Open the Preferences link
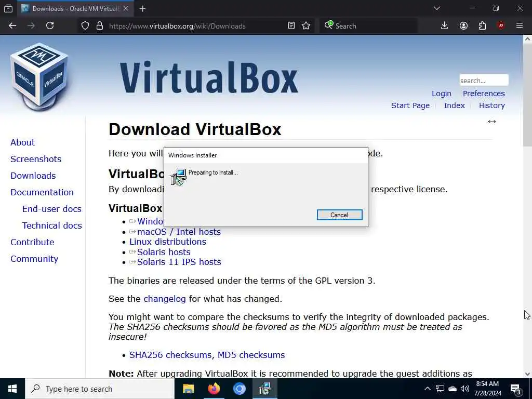The image size is (532, 399). pyautogui.click(x=484, y=94)
